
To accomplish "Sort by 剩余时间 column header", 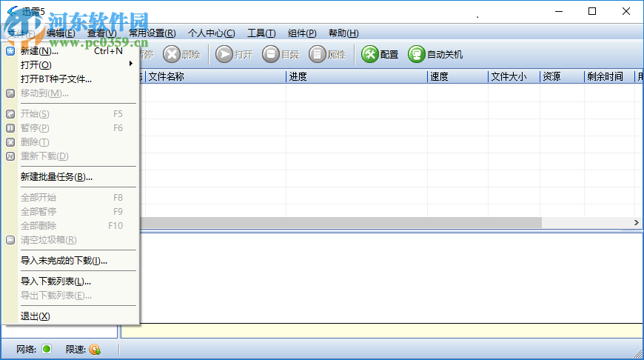I will [609, 76].
